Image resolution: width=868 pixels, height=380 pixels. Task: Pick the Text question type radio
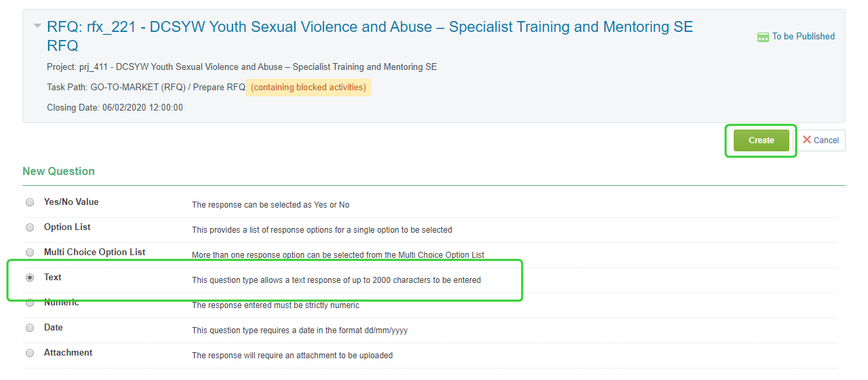pyautogui.click(x=30, y=278)
